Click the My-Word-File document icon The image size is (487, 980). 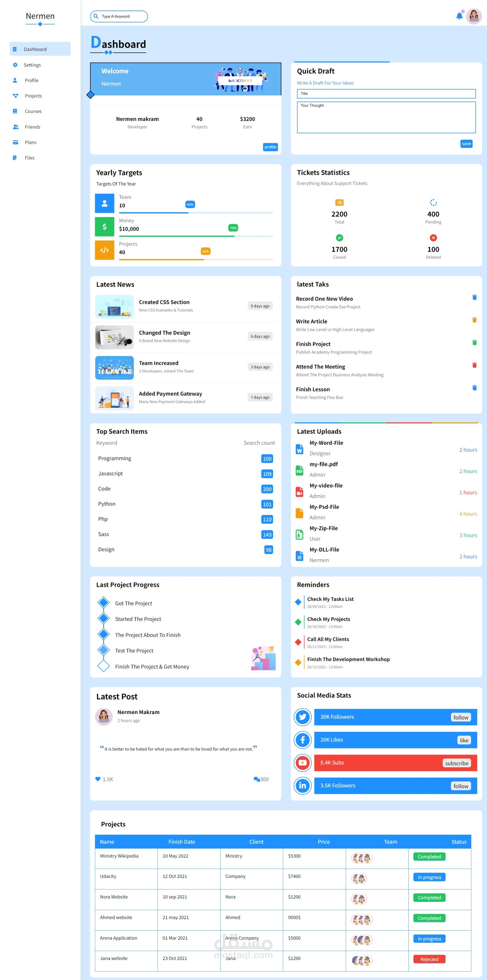(x=300, y=449)
